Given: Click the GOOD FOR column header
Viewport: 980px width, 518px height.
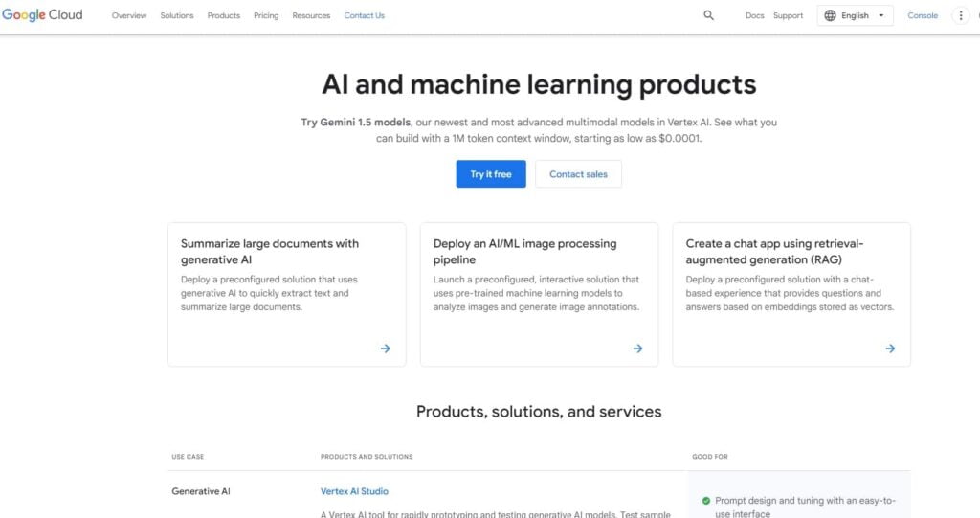Looking at the screenshot, I should pyautogui.click(x=710, y=457).
